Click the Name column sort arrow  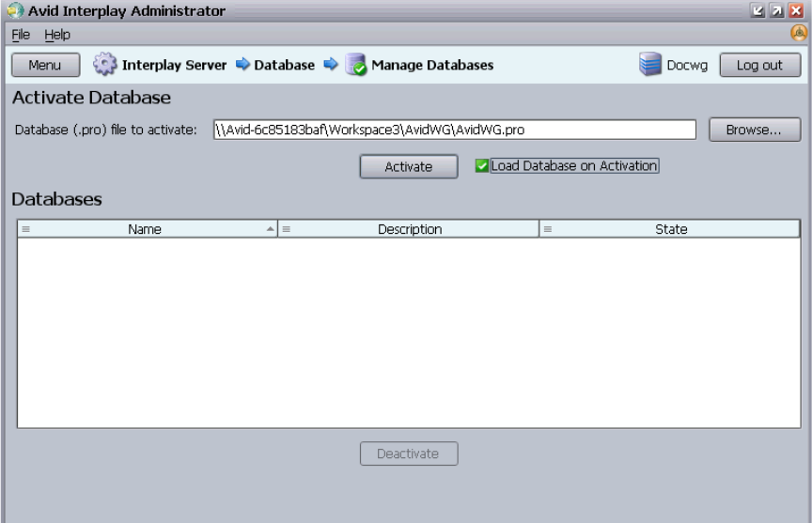pyautogui.click(x=271, y=229)
